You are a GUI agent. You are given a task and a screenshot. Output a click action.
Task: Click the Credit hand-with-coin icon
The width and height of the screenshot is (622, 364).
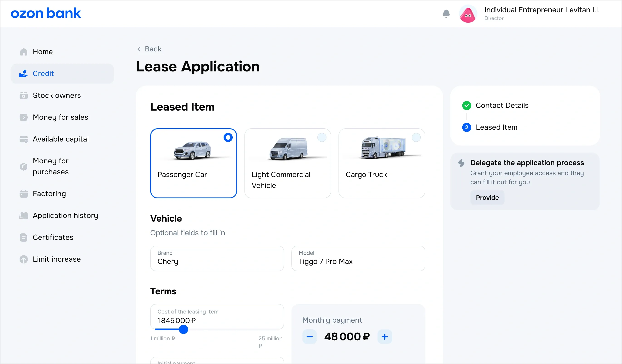tap(24, 73)
